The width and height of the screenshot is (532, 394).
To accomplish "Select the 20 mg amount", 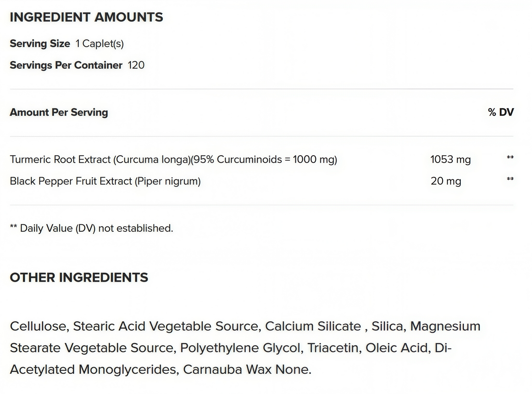I will 446,181.
